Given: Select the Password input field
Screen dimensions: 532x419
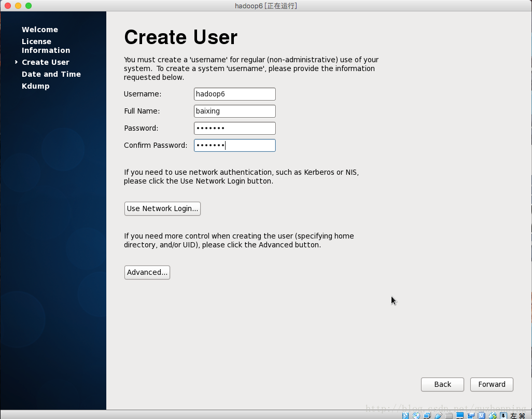Looking at the screenshot, I should pyautogui.click(x=234, y=128).
